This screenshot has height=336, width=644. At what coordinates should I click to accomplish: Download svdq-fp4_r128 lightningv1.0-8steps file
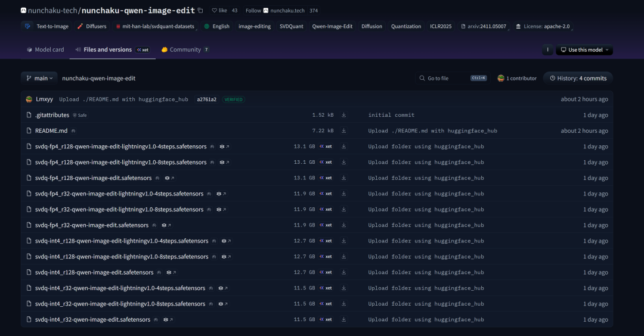[x=344, y=162]
